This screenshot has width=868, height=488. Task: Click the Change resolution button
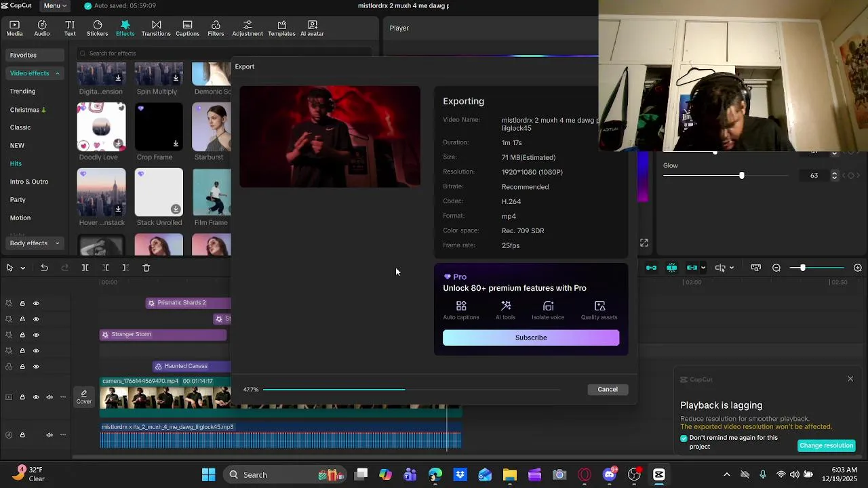point(826,445)
